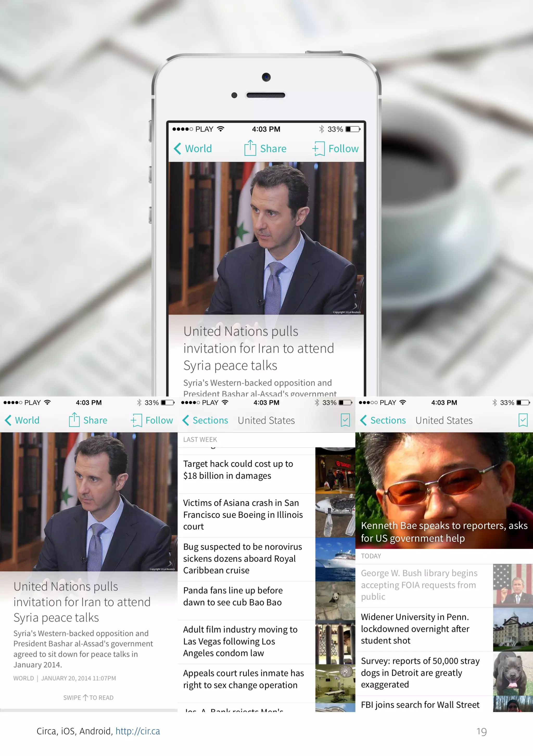Tap battery icon in Kenneth Bae screenshot status bar

(523, 402)
